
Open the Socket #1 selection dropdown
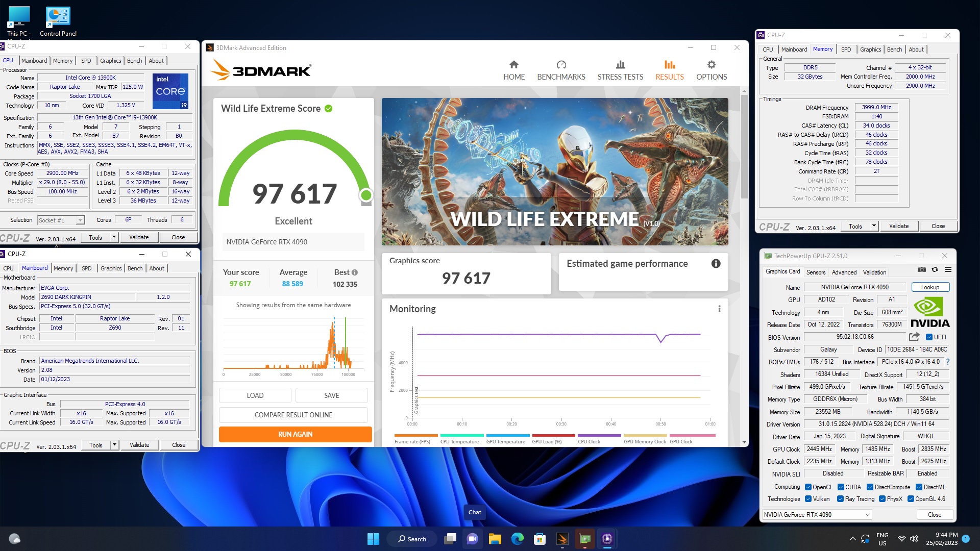point(61,220)
